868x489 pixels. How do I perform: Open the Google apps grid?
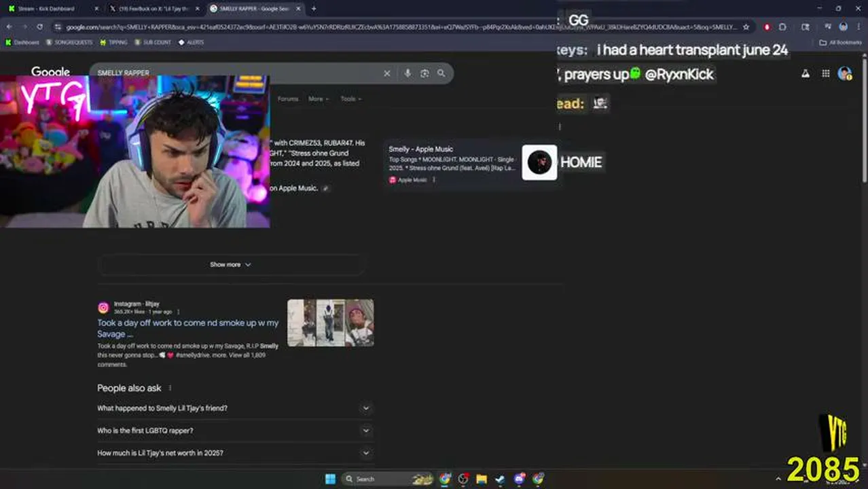pos(826,73)
